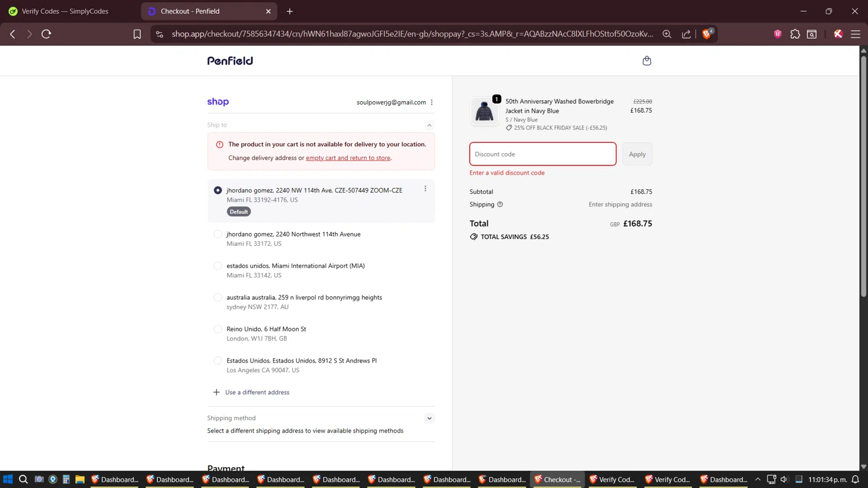Viewport: 868px width, 488px height.
Task: Click the Apply discount button
Action: (637, 154)
